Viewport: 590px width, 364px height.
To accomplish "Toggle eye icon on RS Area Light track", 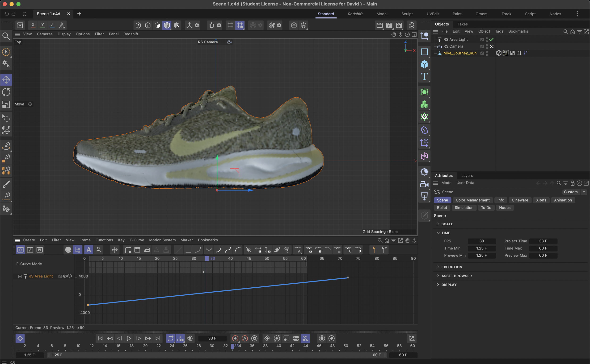I will (x=65, y=276).
